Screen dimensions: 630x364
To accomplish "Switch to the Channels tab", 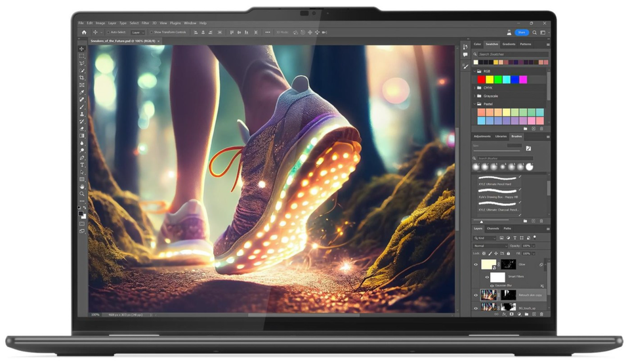I will [493, 229].
